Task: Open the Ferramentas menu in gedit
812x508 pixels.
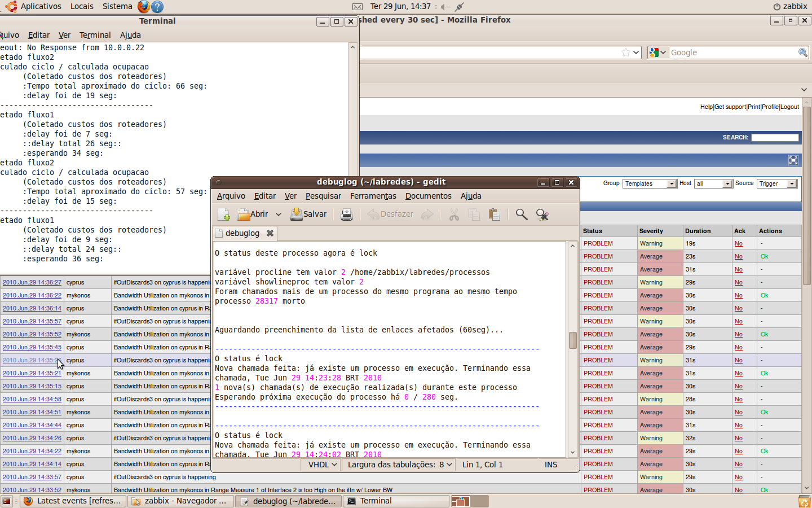Action: click(x=373, y=196)
